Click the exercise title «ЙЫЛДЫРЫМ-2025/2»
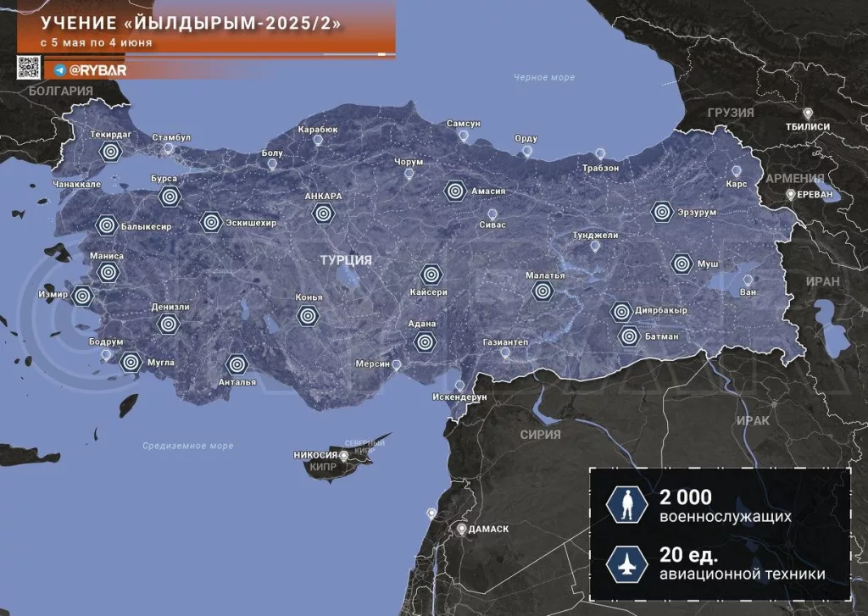The width and height of the screenshot is (868, 616). click(x=191, y=24)
